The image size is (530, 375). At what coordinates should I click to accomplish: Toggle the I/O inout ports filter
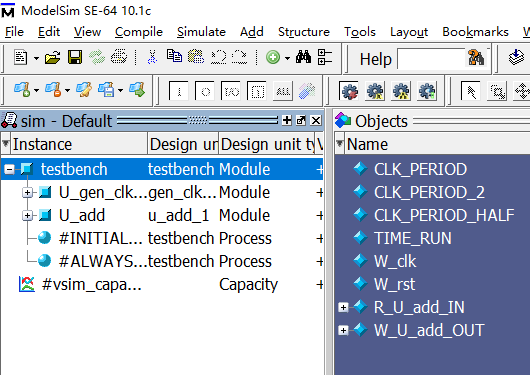point(231,91)
